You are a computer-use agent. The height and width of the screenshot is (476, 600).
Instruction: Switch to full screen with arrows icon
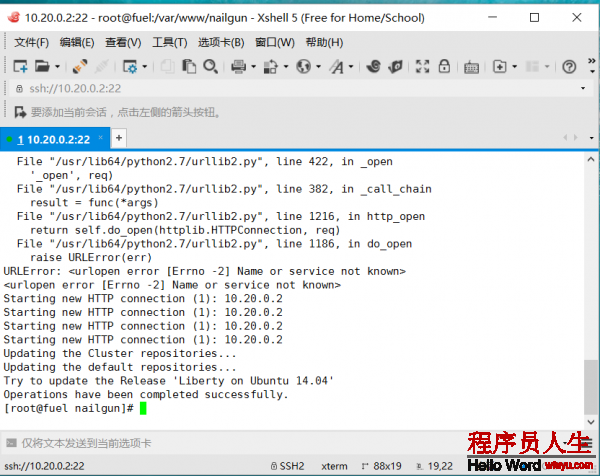(x=422, y=67)
